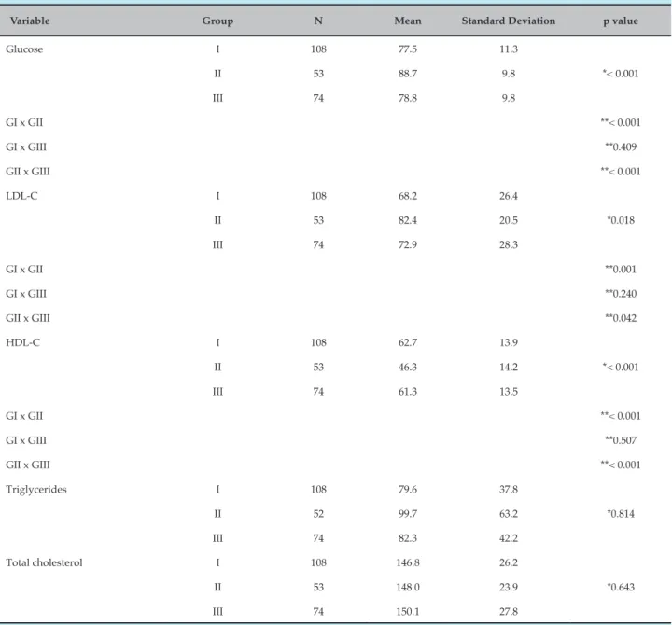
Task: Select the "Glucose" variable label
Action: click(24, 49)
